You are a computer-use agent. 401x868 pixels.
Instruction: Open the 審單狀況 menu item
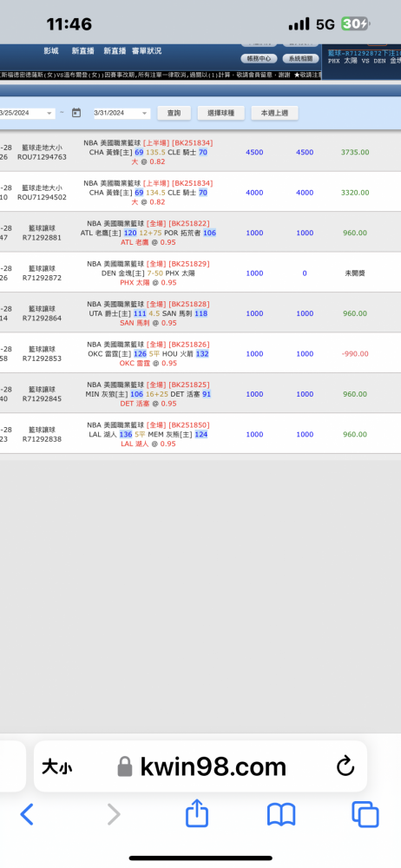point(147,51)
